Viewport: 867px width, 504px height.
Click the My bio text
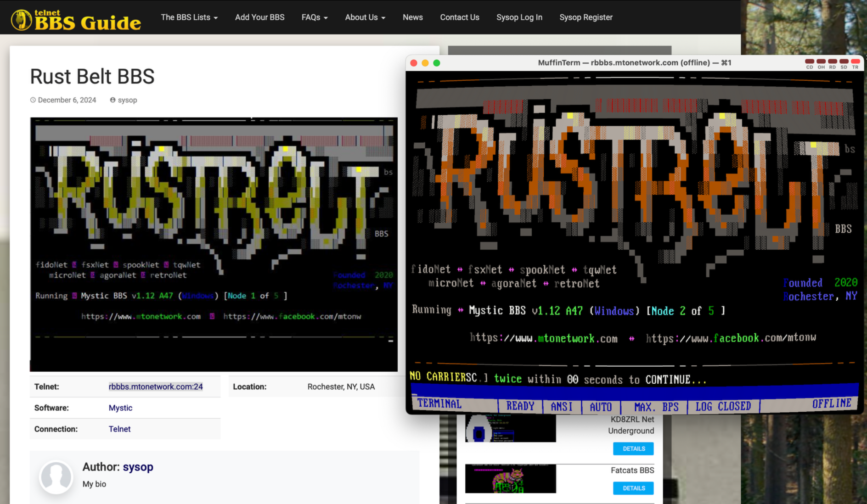click(x=94, y=484)
